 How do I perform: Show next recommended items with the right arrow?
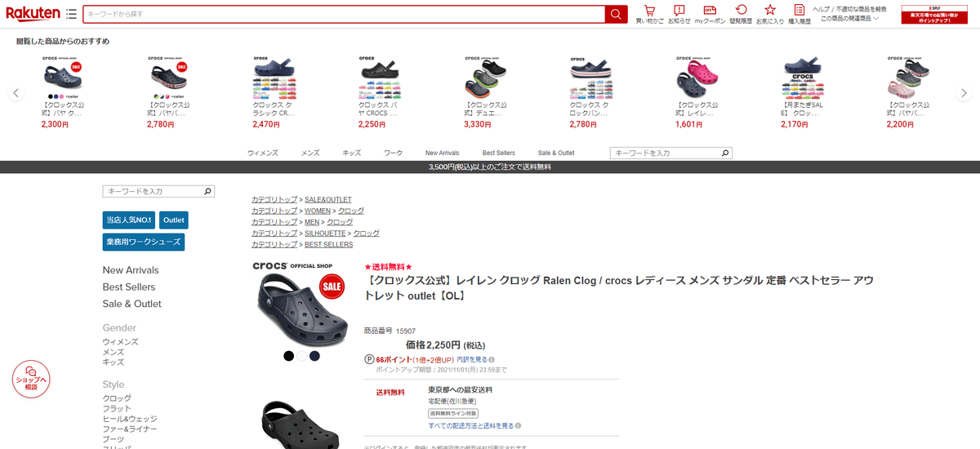point(964,93)
